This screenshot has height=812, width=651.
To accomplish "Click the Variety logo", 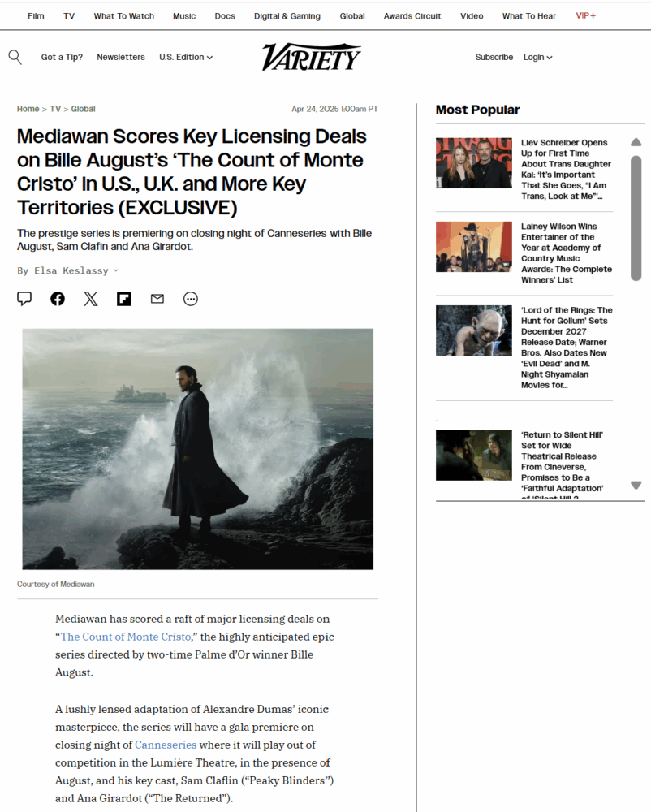I will coord(311,57).
